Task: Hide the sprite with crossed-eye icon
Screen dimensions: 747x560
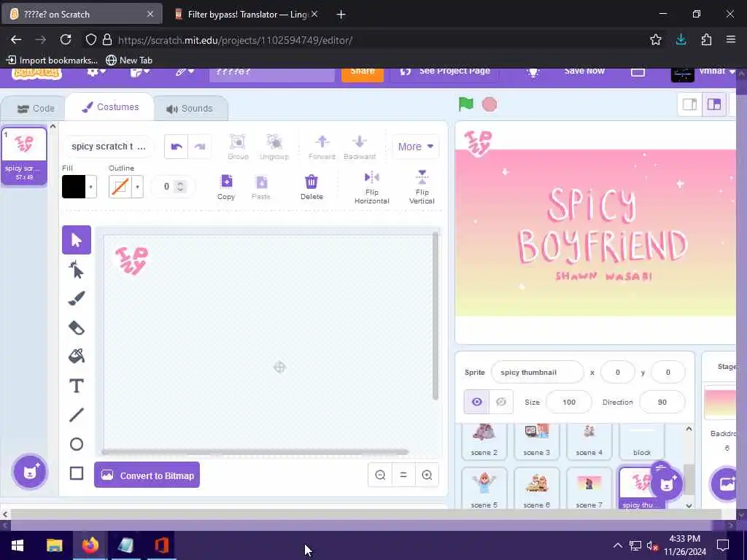Action: point(500,402)
